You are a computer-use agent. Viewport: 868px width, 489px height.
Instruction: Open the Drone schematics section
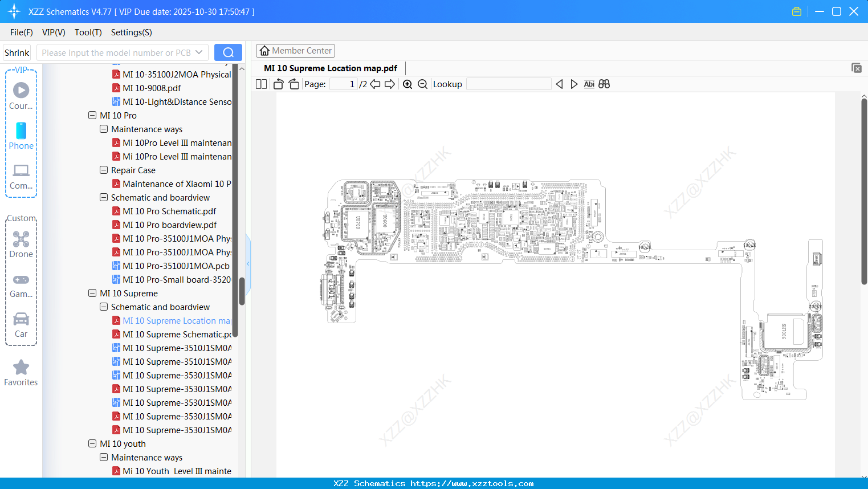click(x=21, y=244)
